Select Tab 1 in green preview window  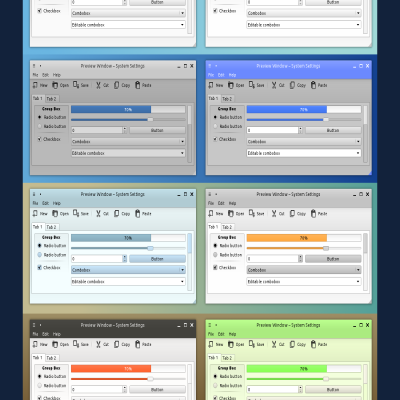click(x=213, y=357)
